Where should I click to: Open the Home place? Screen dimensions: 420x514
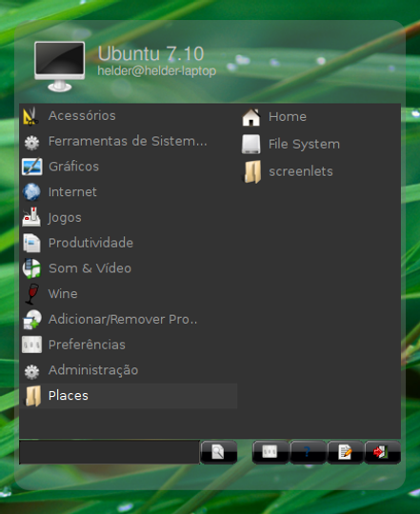click(319, 117)
